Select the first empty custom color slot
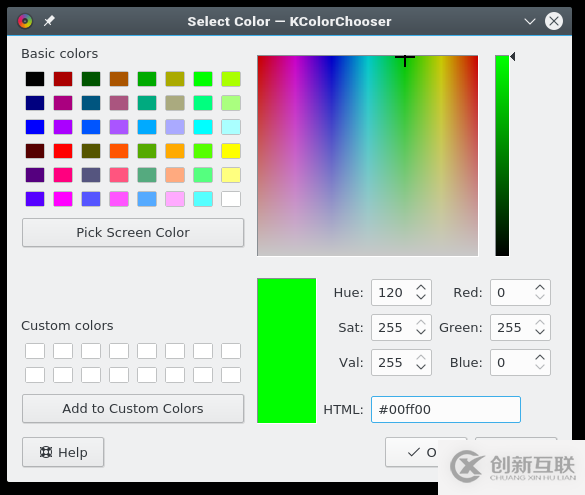The image size is (585, 495). tap(35, 351)
